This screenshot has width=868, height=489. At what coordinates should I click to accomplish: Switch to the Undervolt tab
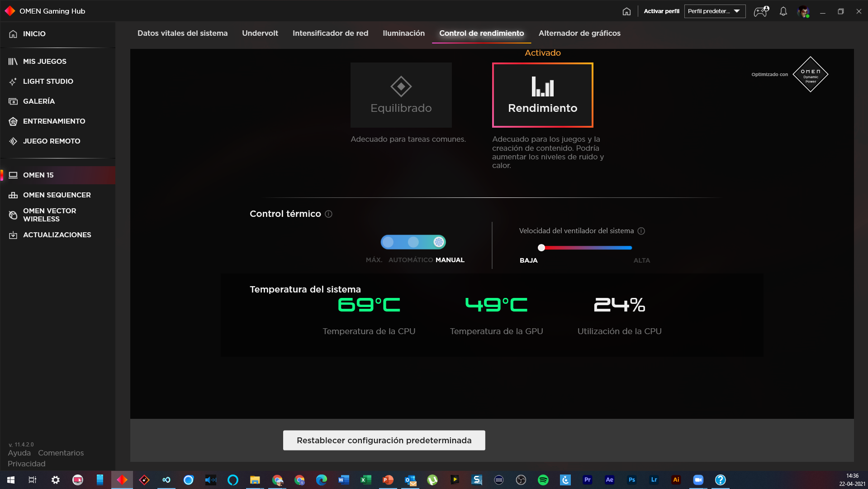coord(260,33)
